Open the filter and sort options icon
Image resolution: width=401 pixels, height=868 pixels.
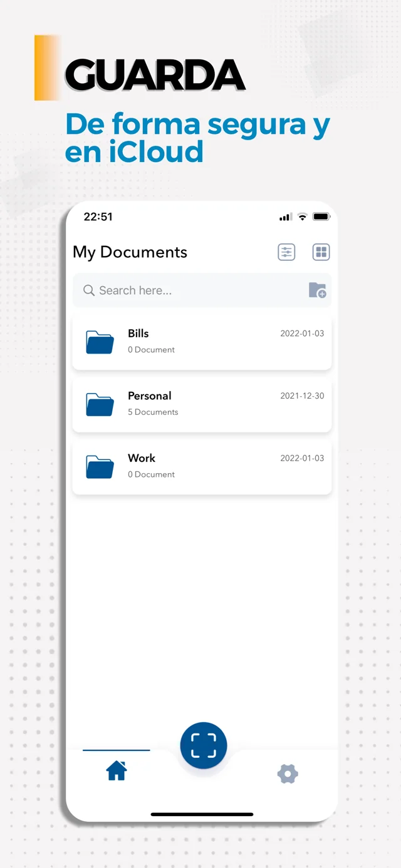click(x=286, y=252)
